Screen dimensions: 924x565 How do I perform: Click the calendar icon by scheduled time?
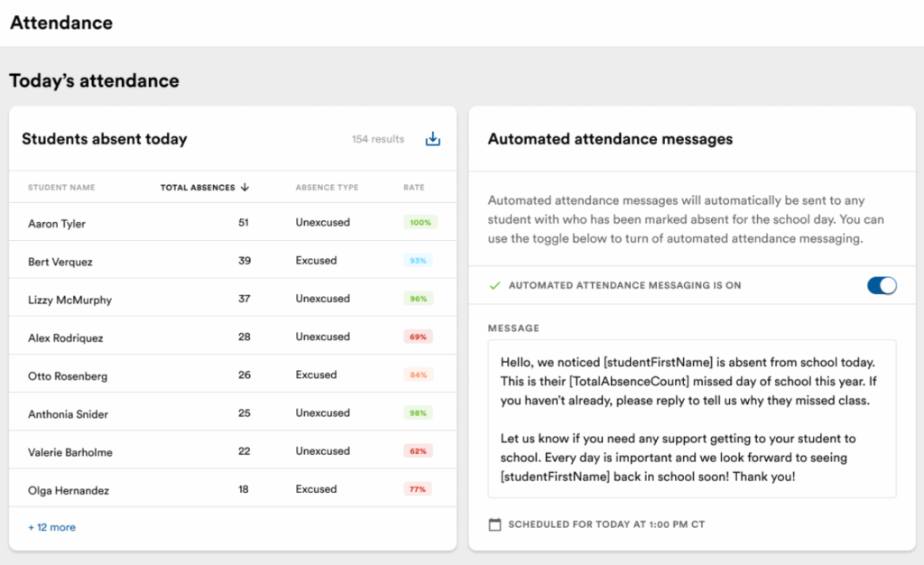coord(494,524)
